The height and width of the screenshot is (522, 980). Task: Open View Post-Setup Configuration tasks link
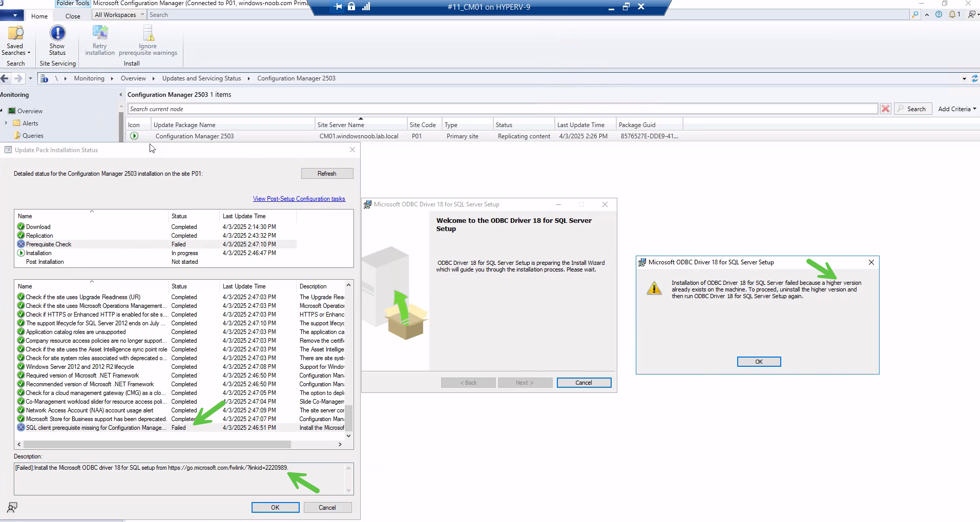[299, 199]
